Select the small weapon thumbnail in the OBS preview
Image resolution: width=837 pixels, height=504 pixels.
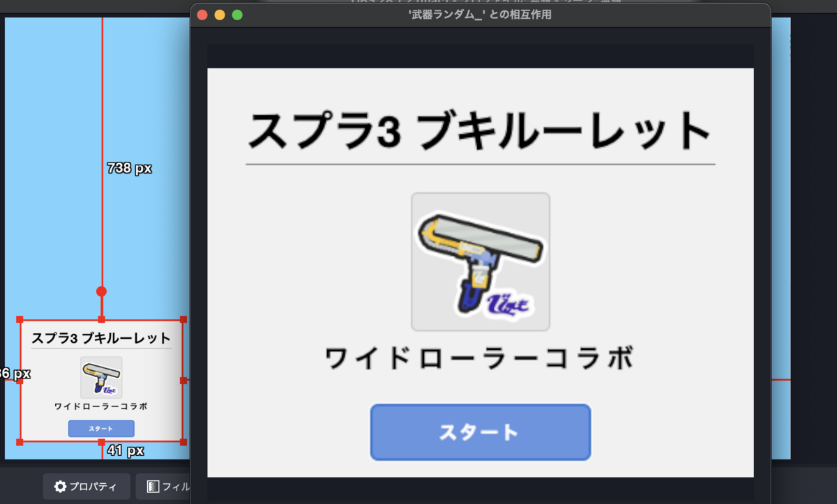(101, 377)
